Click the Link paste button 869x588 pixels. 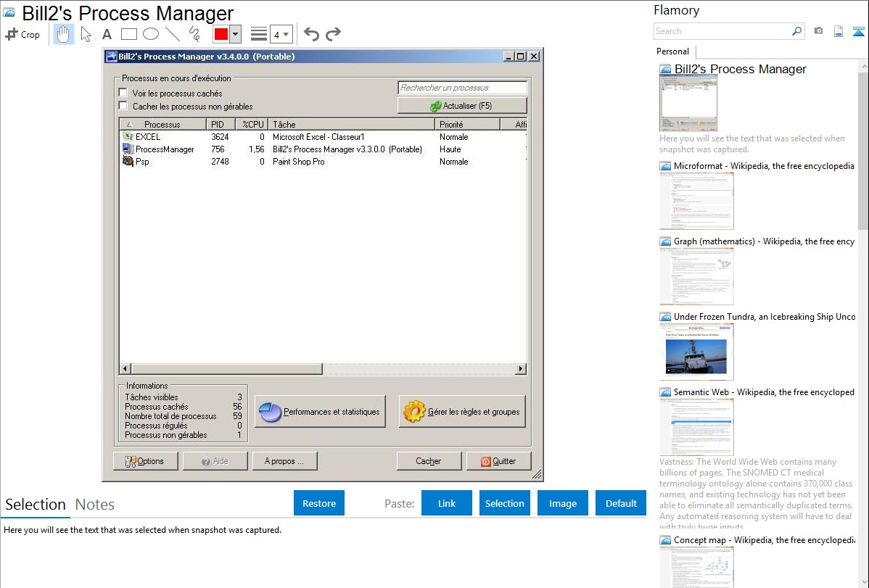pos(447,503)
